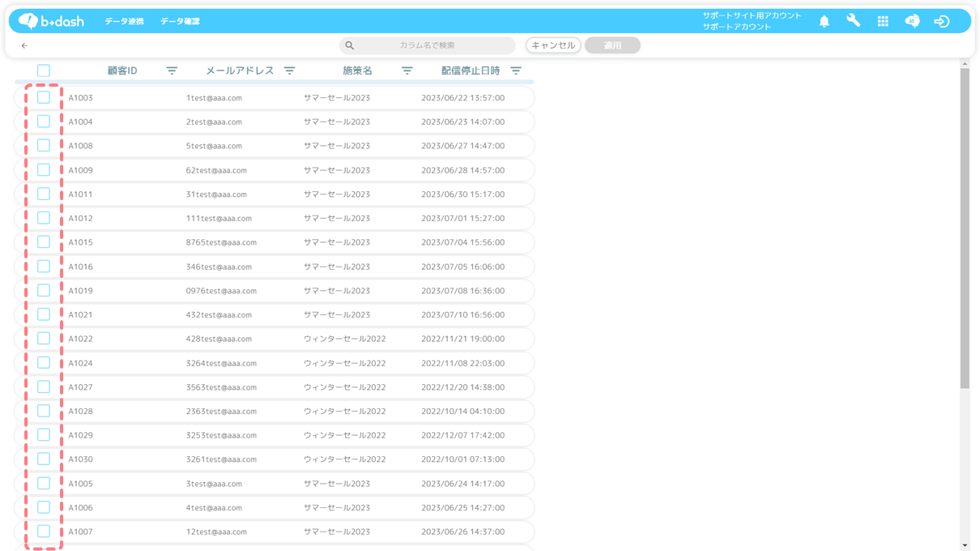Screen dimensions: 980x551
Task: Click the メールアドレス column header
Action: point(240,71)
